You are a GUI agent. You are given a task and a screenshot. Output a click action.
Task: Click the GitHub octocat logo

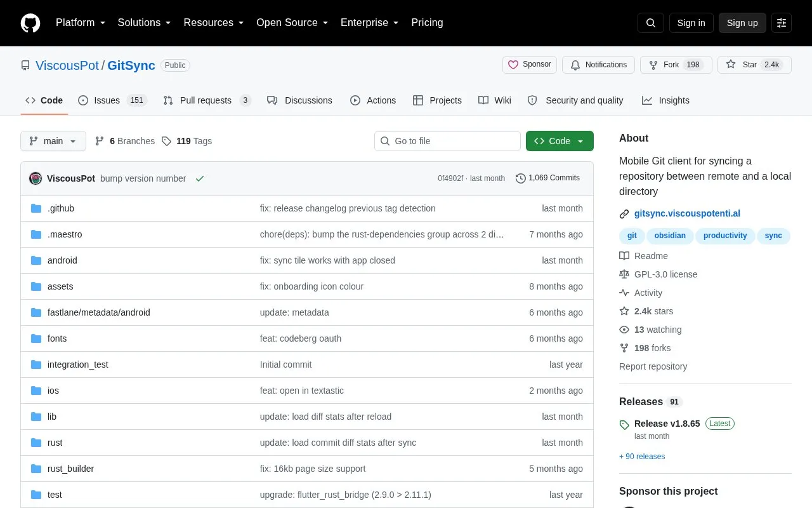click(x=30, y=23)
